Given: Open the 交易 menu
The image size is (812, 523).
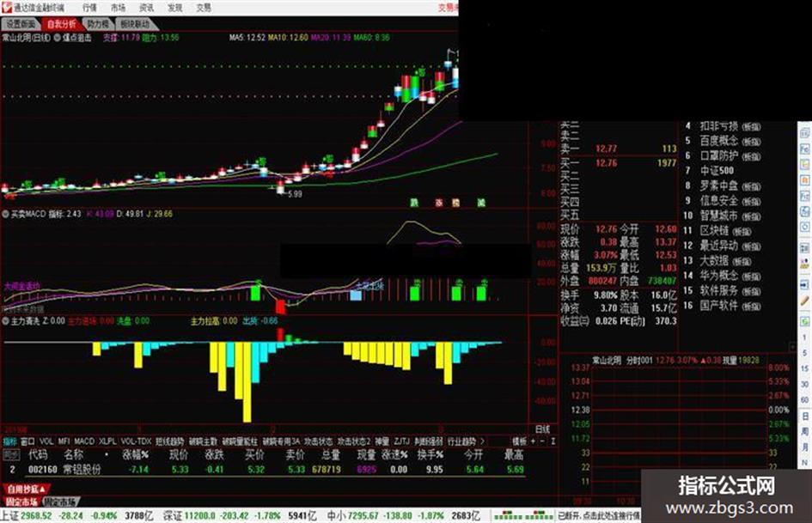Looking at the screenshot, I should coord(204,8).
